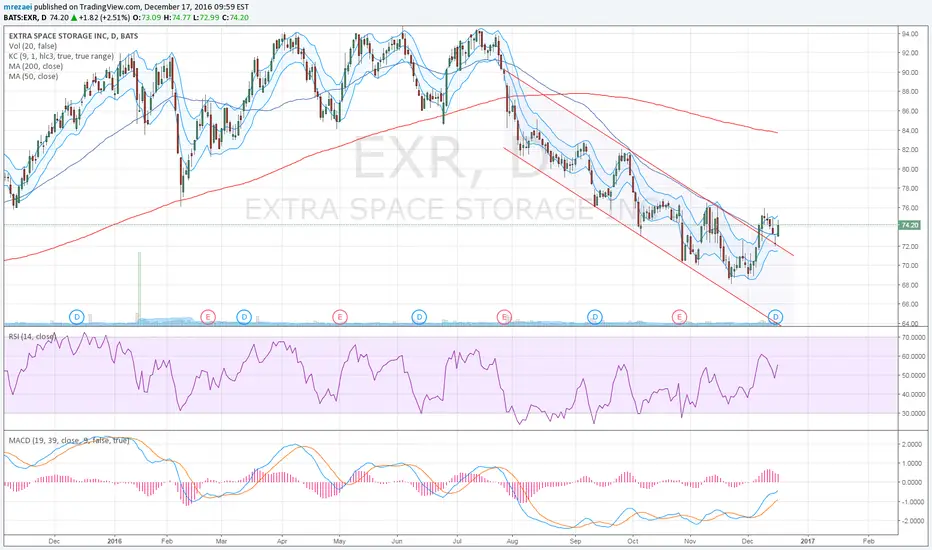Click the 2.0000 MACD axis label
The width and height of the screenshot is (932, 550).
click(912, 444)
